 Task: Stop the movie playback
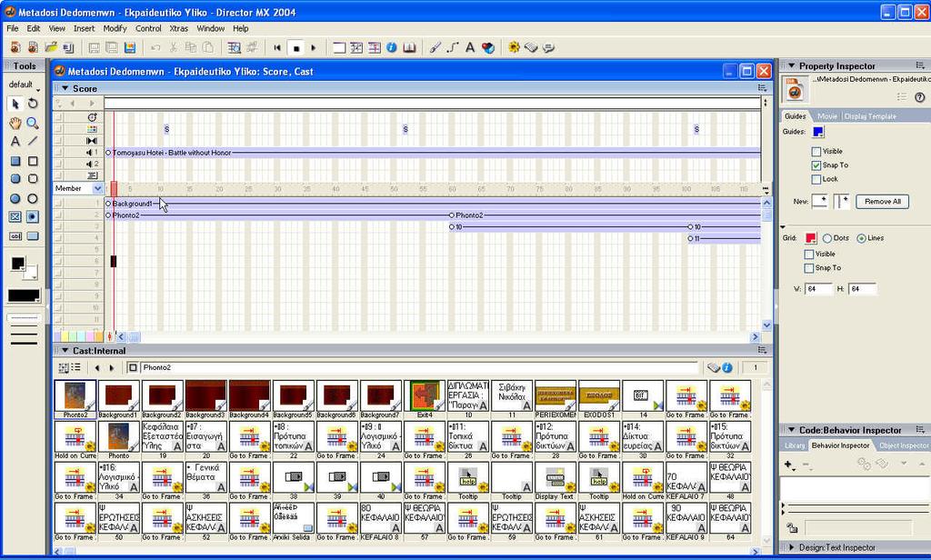[x=295, y=47]
